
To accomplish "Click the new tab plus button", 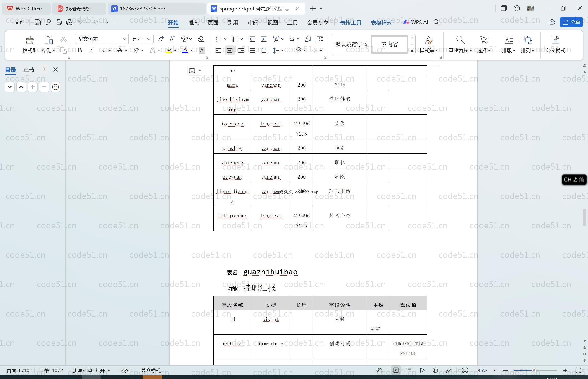I will tap(313, 9).
